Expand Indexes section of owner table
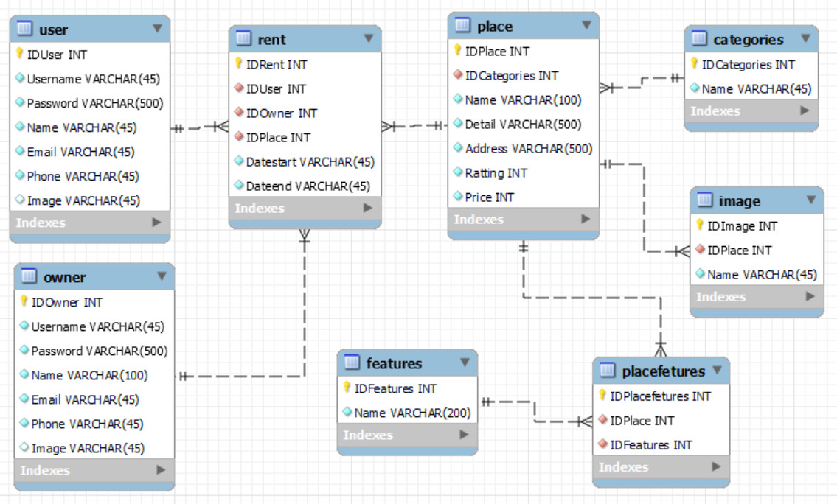The width and height of the screenshot is (837, 504). (161, 470)
